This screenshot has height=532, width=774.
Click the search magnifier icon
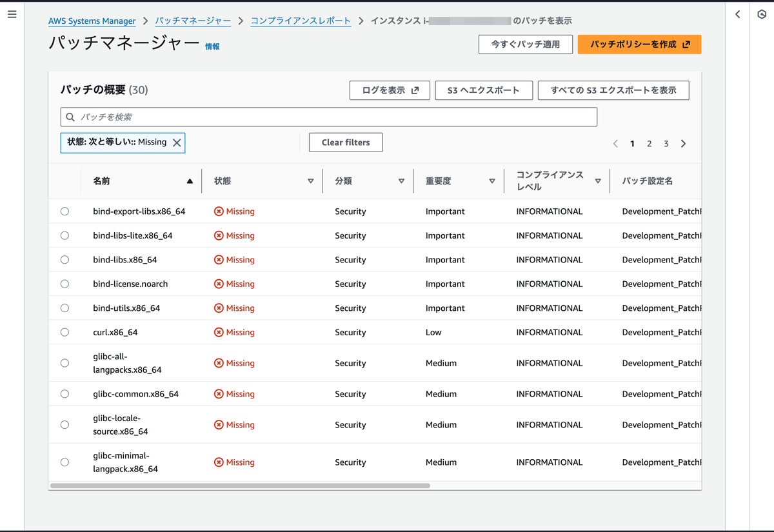coord(70,117)
